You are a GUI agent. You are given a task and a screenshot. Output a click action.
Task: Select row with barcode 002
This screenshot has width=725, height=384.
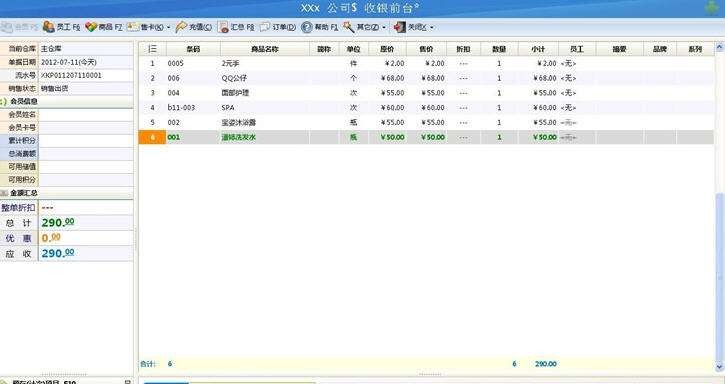tap(426, 123)
